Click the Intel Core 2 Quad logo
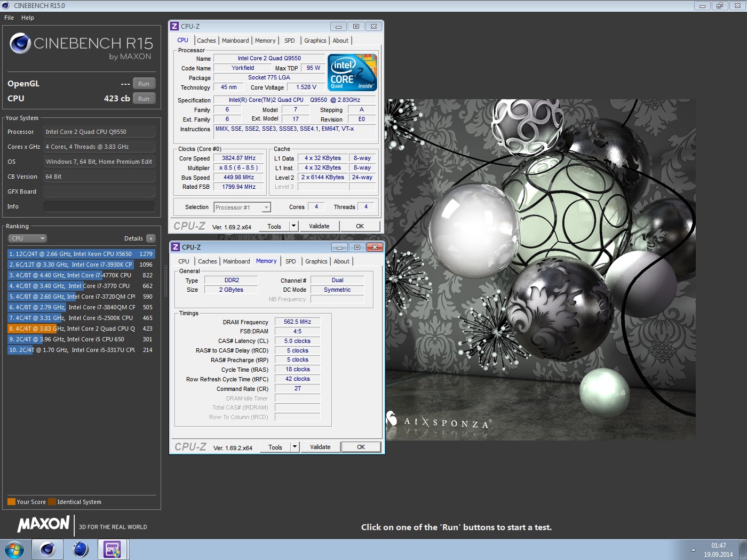The image size is (747, 560). (352, 73)
